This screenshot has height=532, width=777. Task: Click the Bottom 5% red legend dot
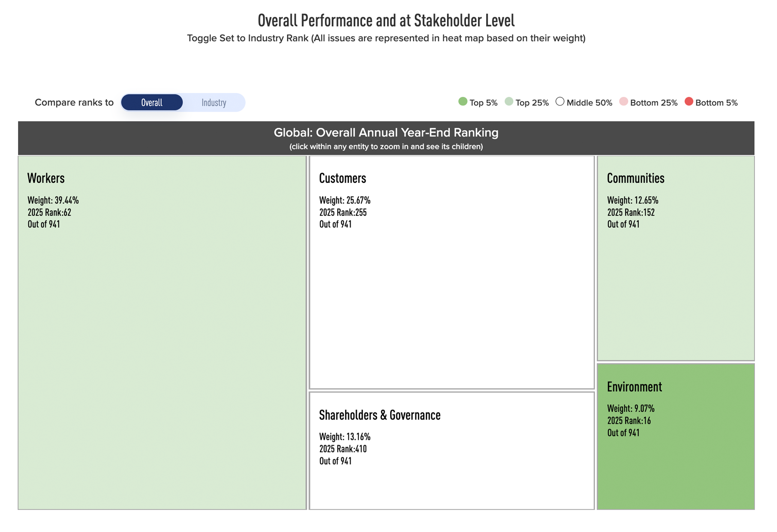(x=689, y=102)
